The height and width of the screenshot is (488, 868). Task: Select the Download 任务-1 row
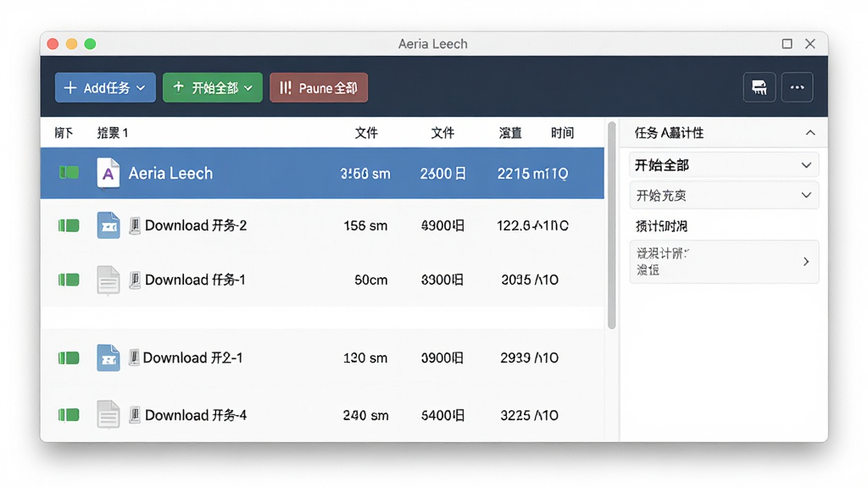[322, 280]
